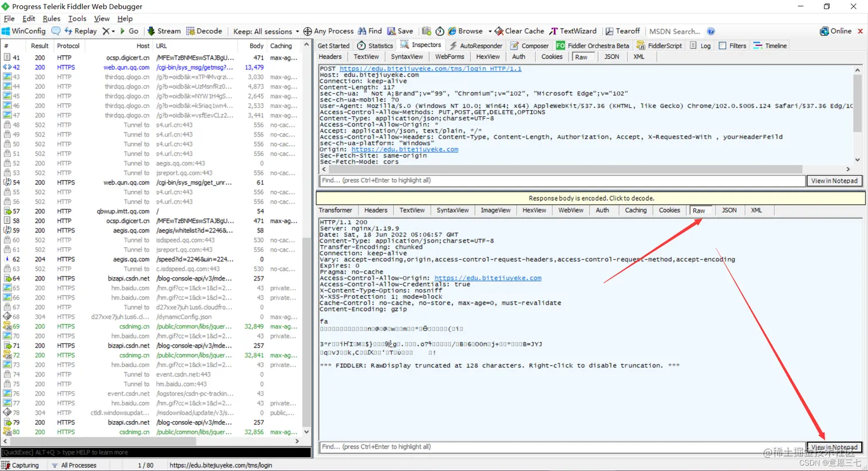868x471 pixels.
Task: Open the Tools menu
Action: 77,18
